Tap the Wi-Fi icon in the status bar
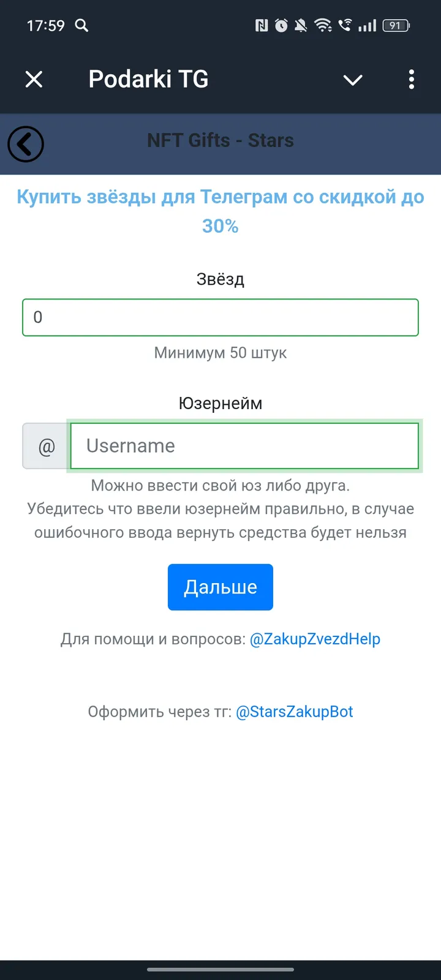 [323, 26]
